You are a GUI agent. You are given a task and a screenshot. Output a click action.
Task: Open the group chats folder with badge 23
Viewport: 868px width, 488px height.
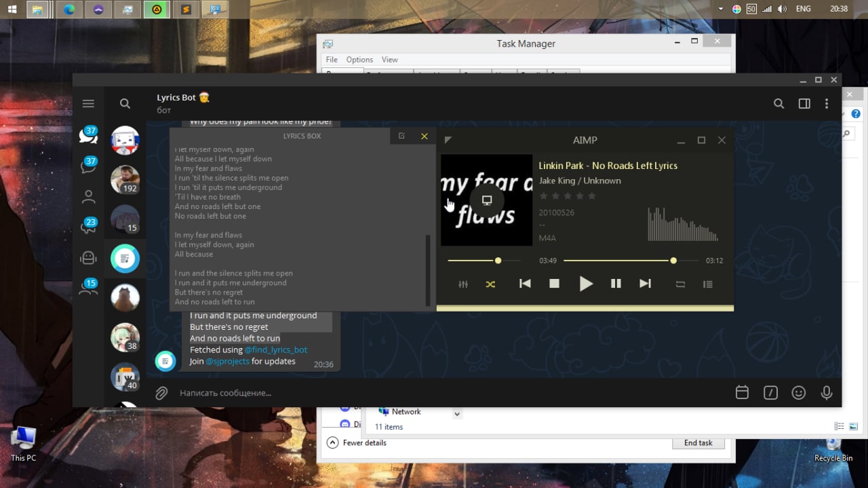tap(88, 226)
